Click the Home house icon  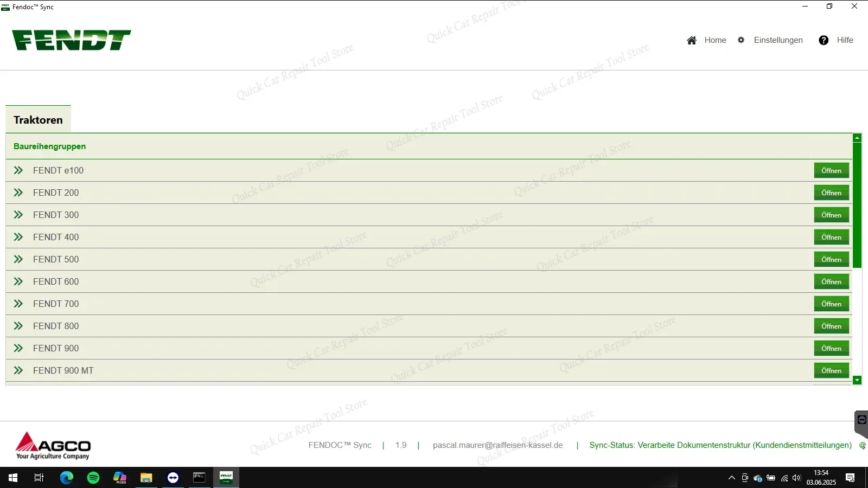(692, 40)
